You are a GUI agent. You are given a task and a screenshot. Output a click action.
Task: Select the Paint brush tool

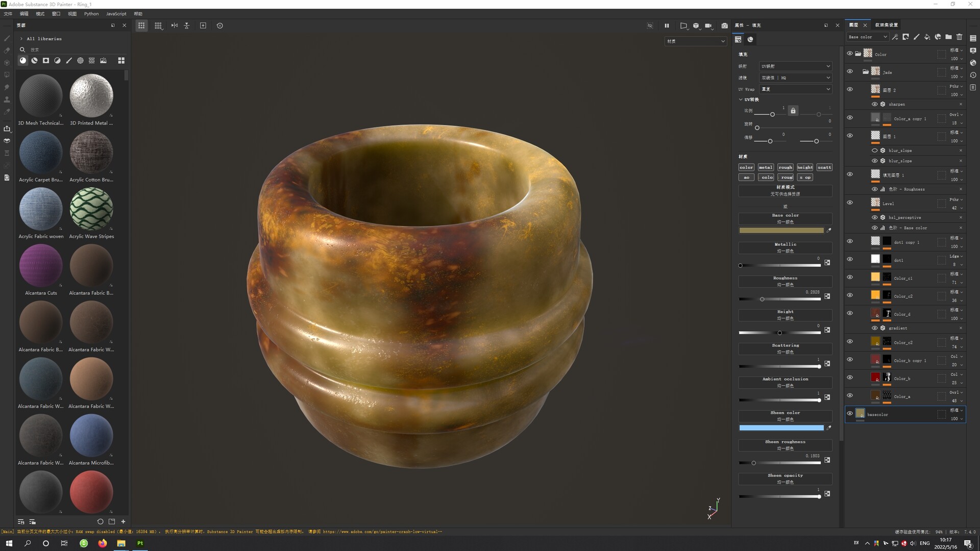pos(7,38)
